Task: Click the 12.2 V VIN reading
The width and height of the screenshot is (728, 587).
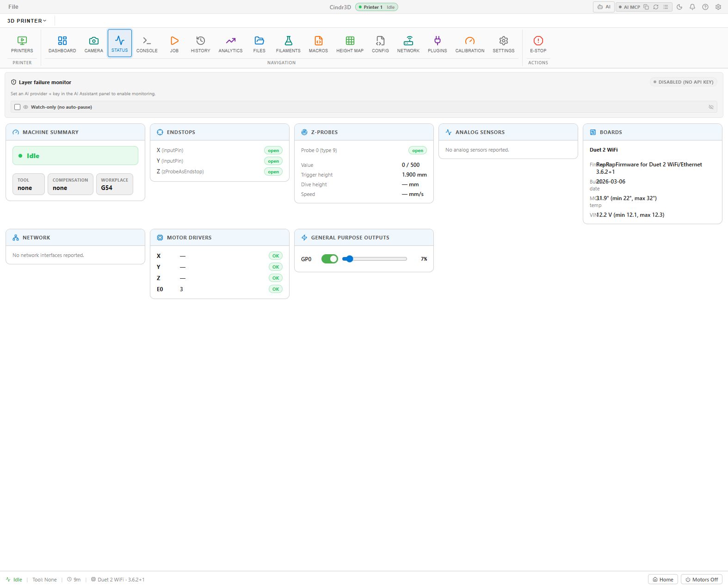Action: coord(630,215)
